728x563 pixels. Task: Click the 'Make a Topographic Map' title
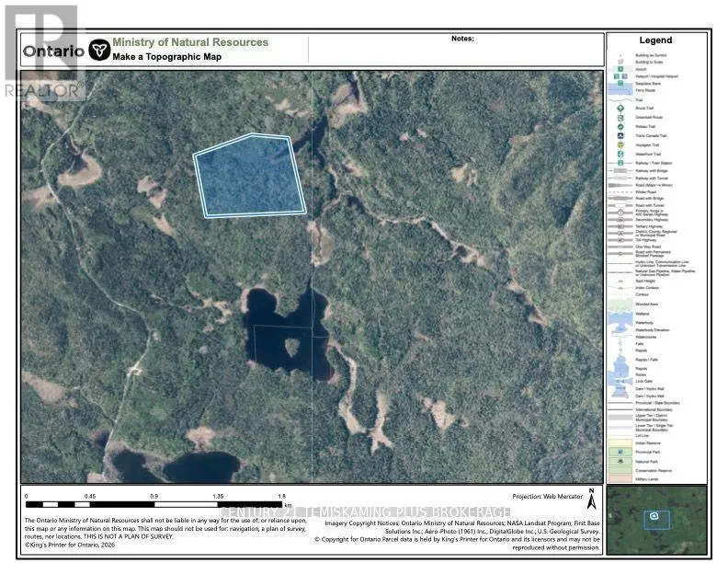pyautogui.click(x=166, y=57)
